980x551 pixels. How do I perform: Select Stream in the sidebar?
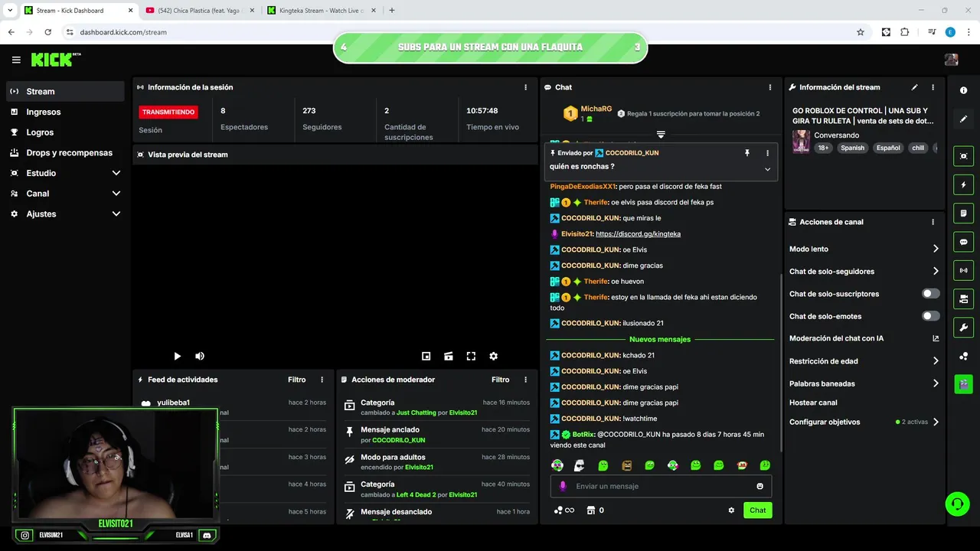coord(65,91)
